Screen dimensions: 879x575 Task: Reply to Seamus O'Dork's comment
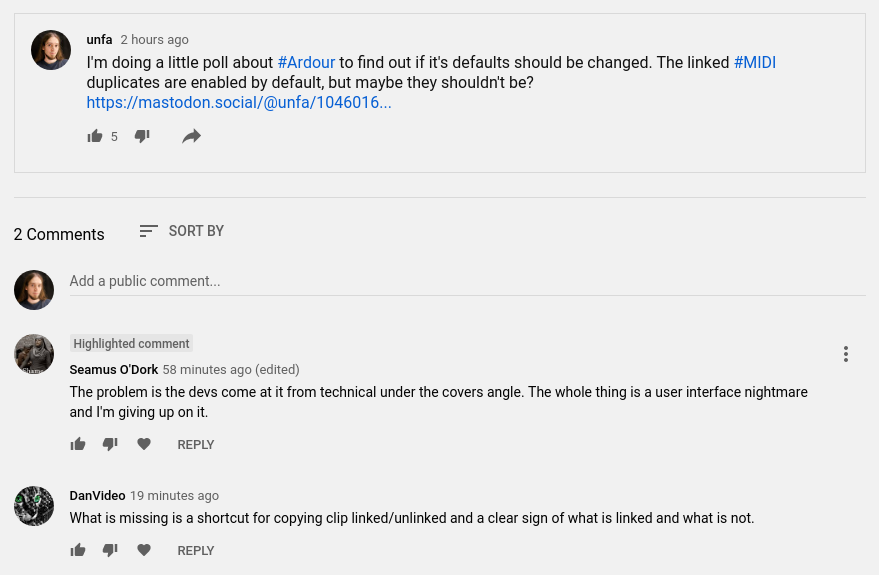pyautogui.click(x=196, y=445)
